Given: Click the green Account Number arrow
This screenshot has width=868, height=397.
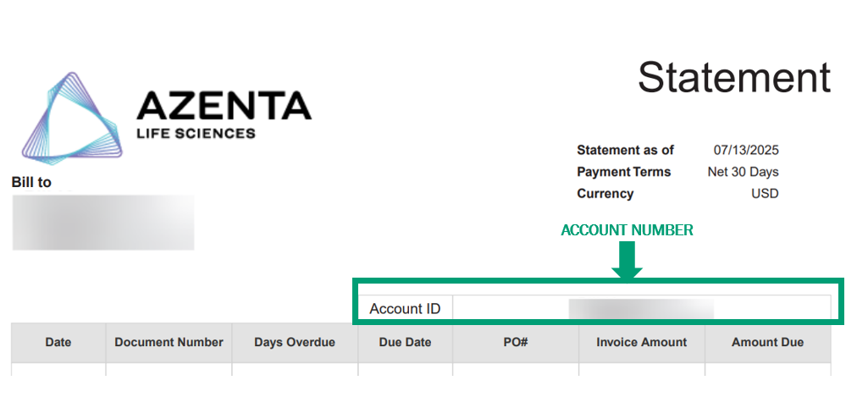Looking at the screenshot, I should click(x=627, y=260).
